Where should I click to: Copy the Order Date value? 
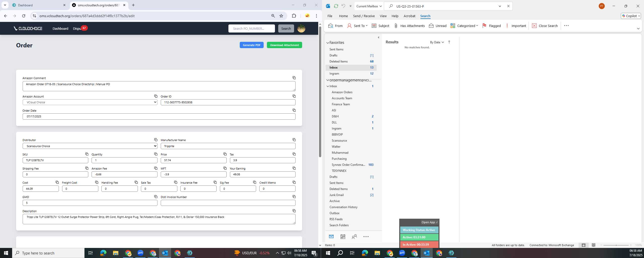coord(294,110)
